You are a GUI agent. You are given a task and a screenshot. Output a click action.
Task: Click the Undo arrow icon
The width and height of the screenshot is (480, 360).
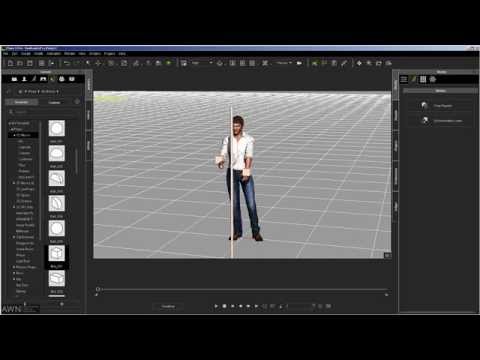pyautogui.click(x=67, y=63)
